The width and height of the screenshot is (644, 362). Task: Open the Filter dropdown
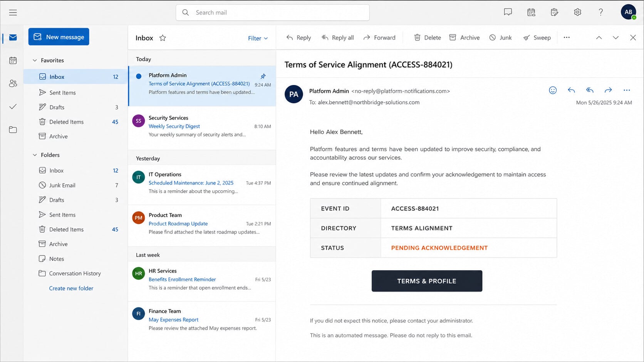[258, 38]
